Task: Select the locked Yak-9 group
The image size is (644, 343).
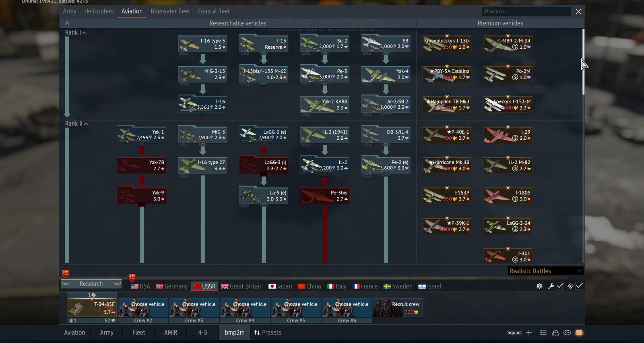Action: coord(142,196)
